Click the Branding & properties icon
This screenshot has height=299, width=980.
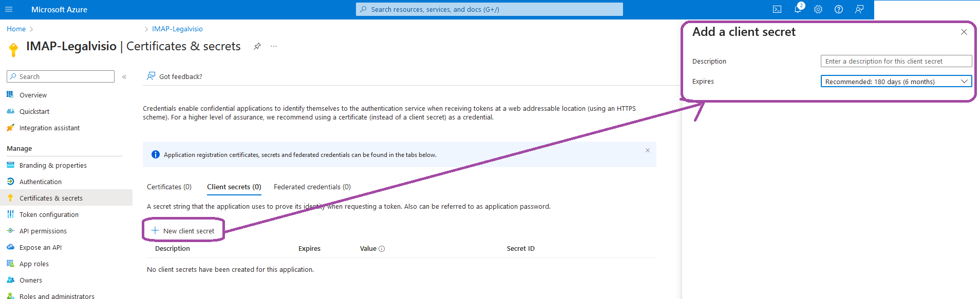[x=10, y=165]
